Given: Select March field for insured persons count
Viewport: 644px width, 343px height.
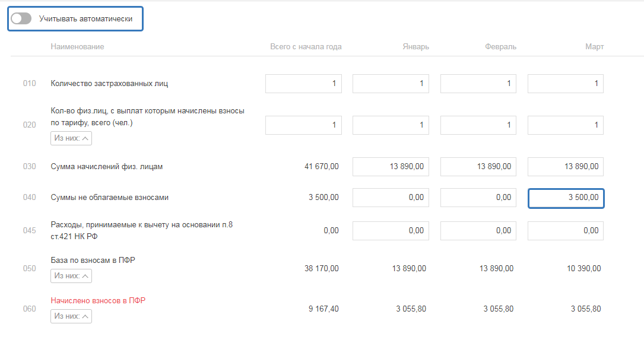Looking at the screenshot, I should click(565, 84).
